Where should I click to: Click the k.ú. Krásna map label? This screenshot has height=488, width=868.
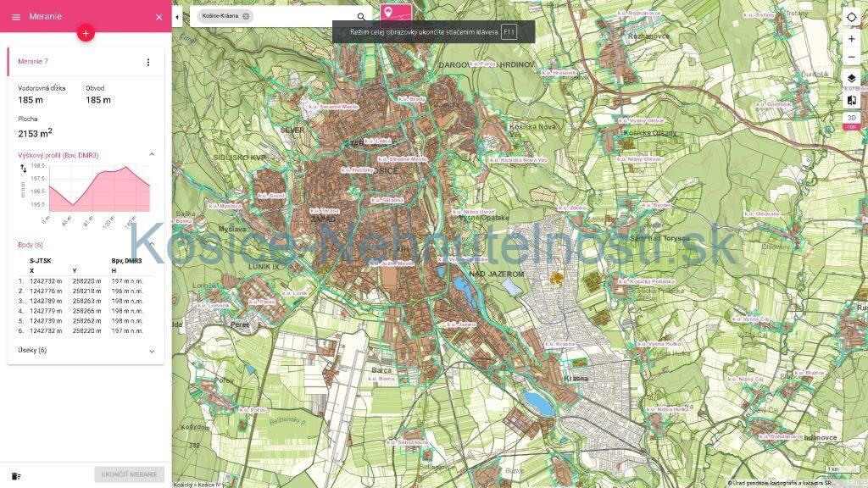560,344
